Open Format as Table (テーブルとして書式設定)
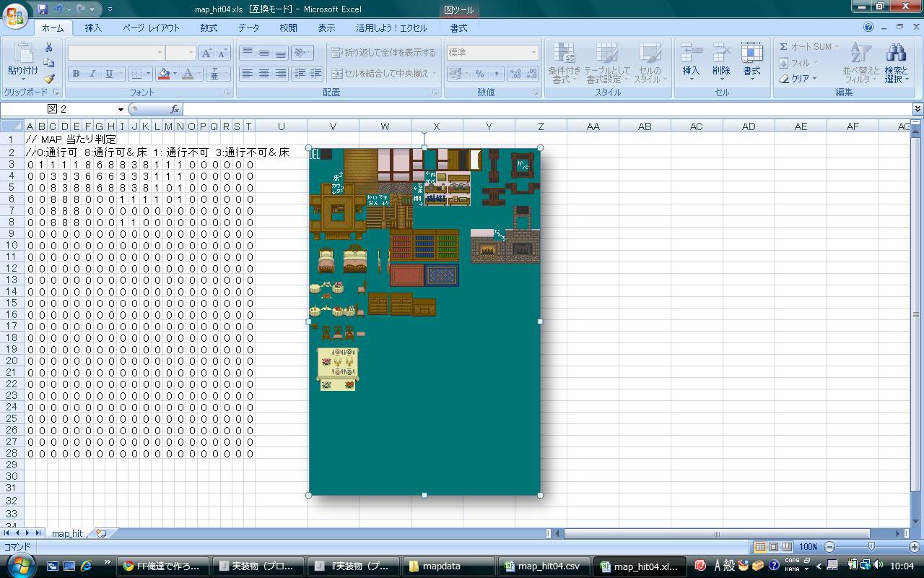 tap(607, 63)
